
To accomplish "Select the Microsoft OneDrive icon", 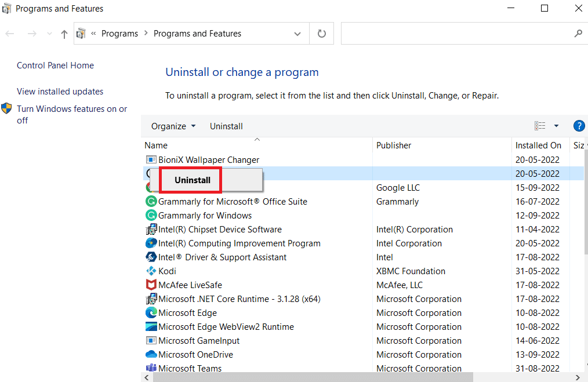I will coord(151,354).
